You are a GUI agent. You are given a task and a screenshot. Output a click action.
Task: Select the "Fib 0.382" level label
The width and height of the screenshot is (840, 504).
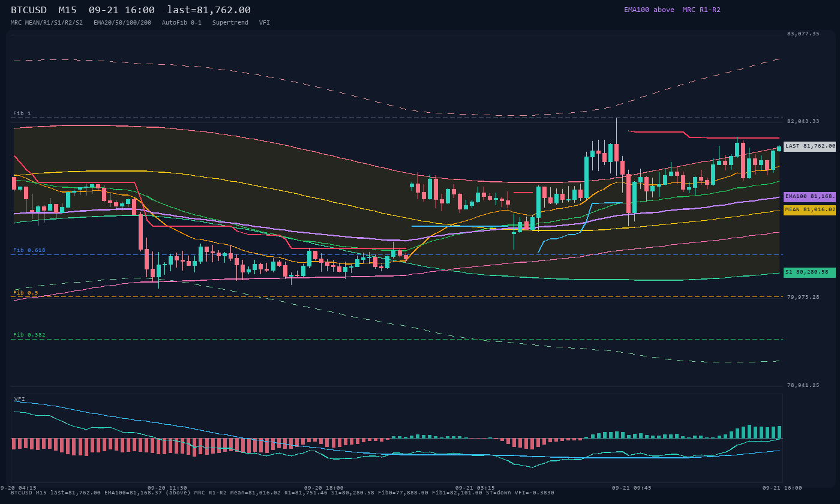coord(29,335)
